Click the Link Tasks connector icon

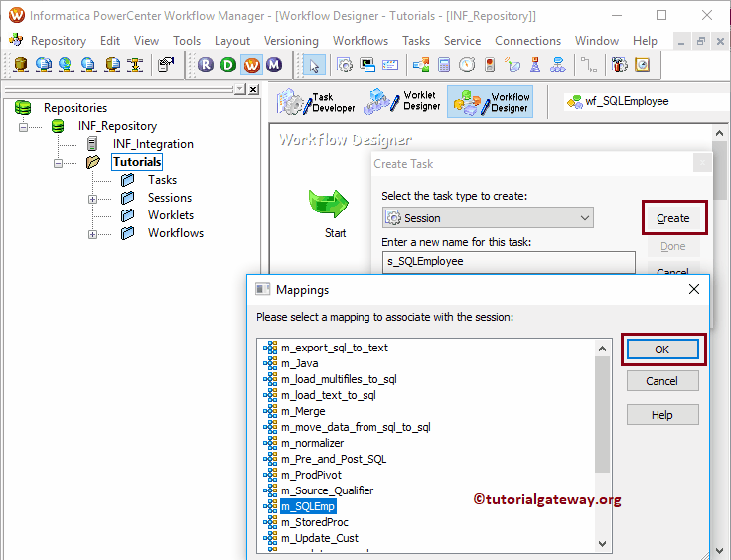point(589,65)
